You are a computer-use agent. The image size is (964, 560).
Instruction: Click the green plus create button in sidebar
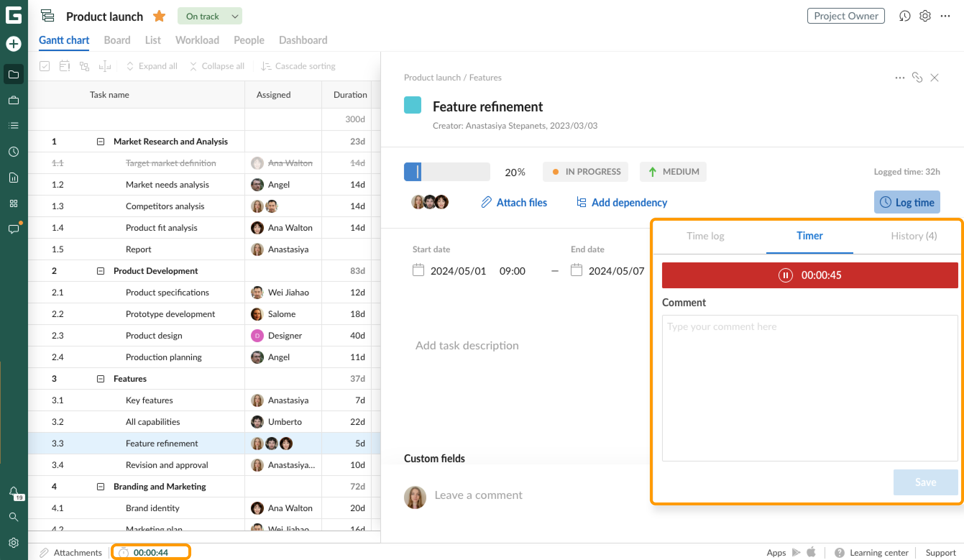click(x=13, y=43)
